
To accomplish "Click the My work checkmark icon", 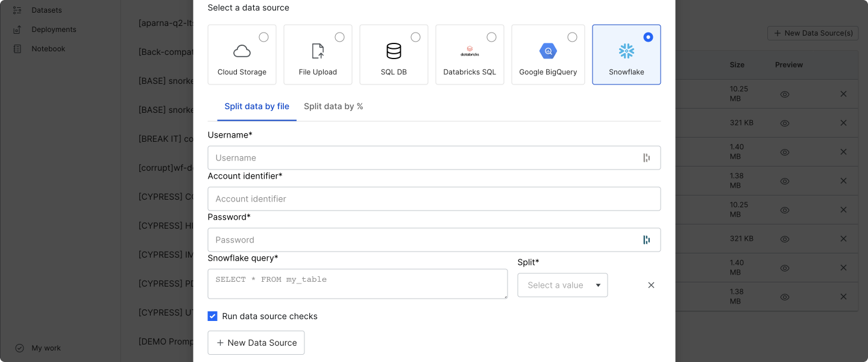I will coord(19,348).
